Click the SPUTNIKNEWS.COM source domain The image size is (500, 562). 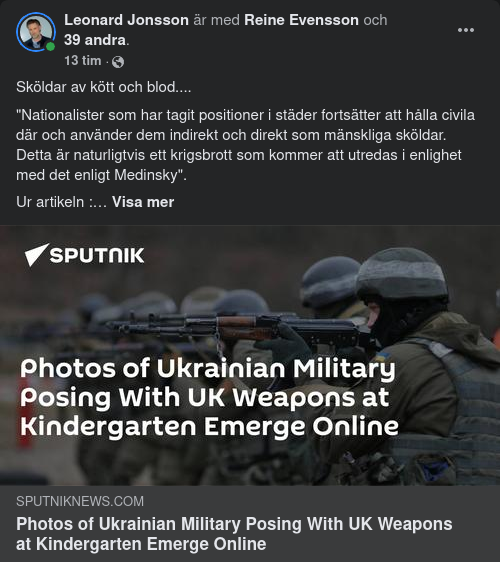tap(80, 501)
